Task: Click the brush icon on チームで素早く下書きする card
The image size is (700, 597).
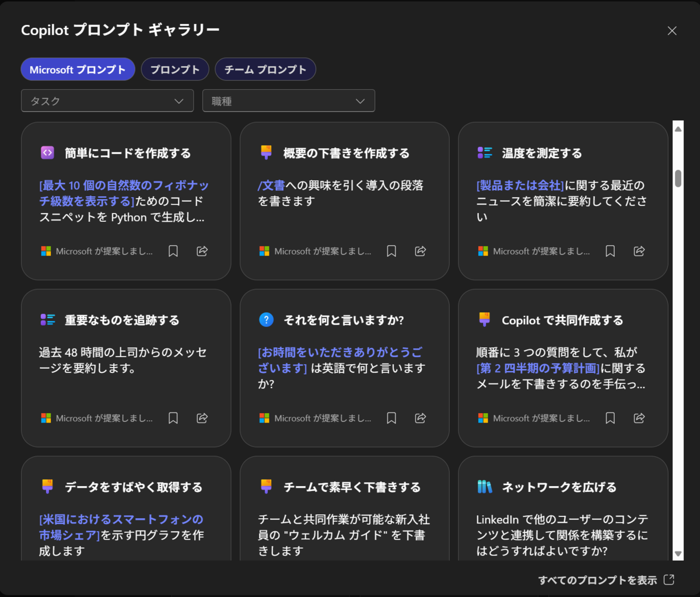Action: point(266,487)
